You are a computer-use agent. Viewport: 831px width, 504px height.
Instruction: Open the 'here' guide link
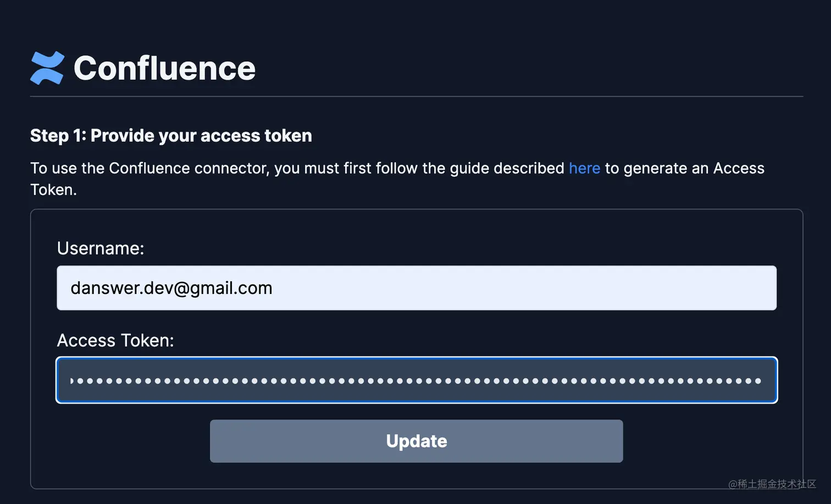click(584, 168)
